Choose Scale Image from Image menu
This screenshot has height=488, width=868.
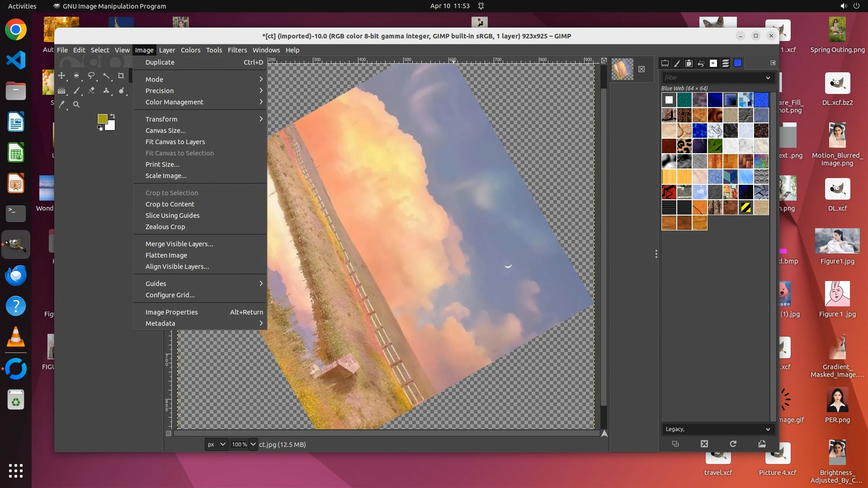tap(166, 176)
